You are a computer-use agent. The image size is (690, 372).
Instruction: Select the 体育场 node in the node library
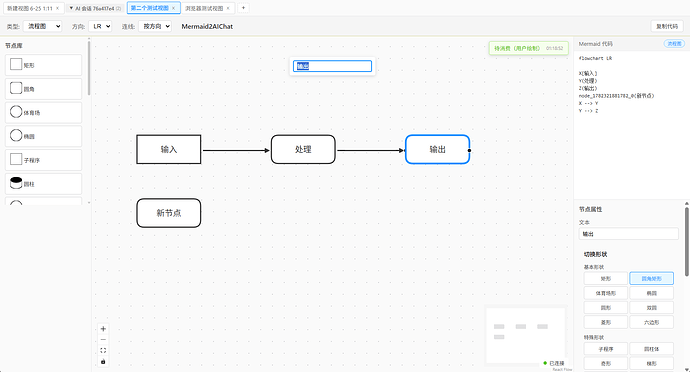tap(43, 112)
